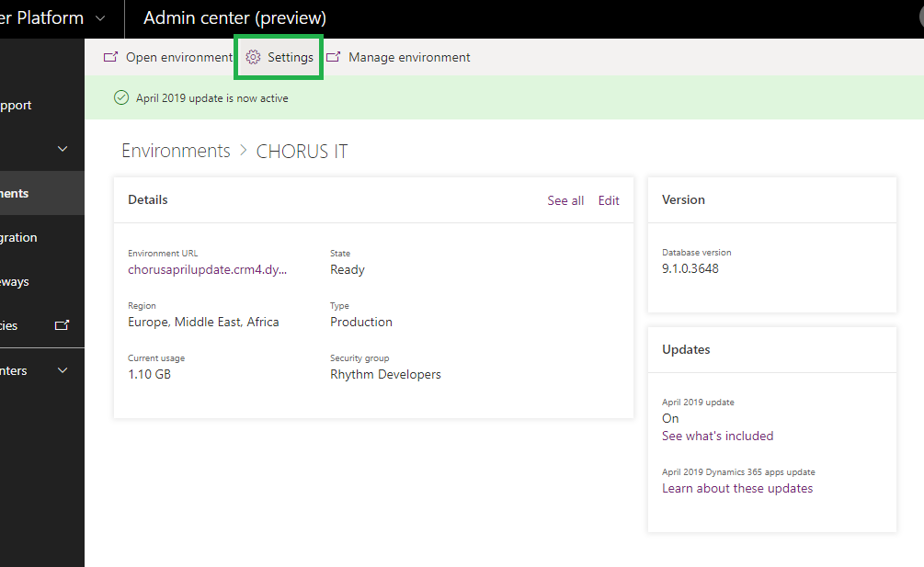The height and width of the screenshot is (567, 924).
Task: Expand the Power Platform app switcher chevron
Action: pyautogui.click(x=100, y=18)
